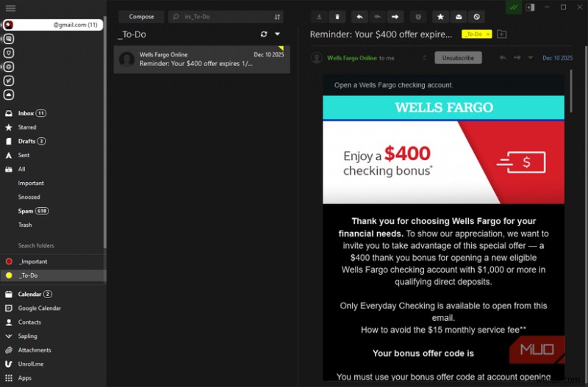Open the cloud account icon

[x=9, y=95]
